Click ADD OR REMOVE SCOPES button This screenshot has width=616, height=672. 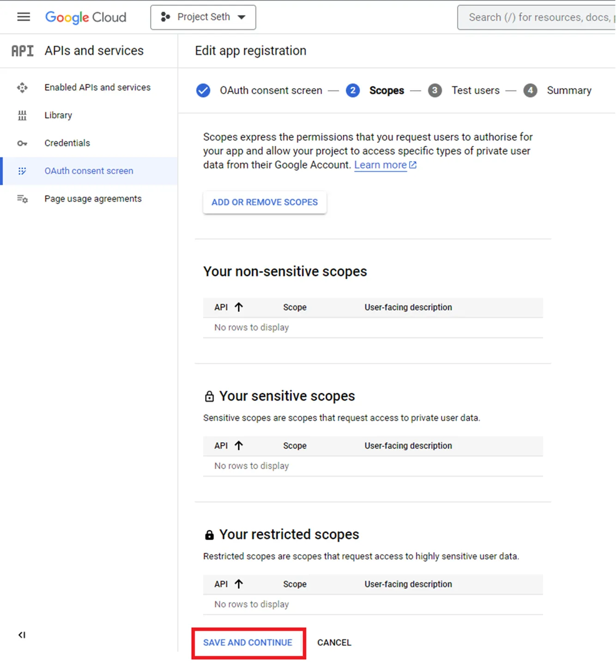click(265, 202)
